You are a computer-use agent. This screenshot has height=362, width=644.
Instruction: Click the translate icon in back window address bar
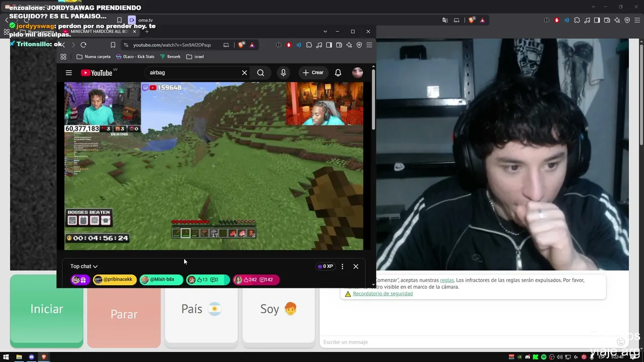445,20
